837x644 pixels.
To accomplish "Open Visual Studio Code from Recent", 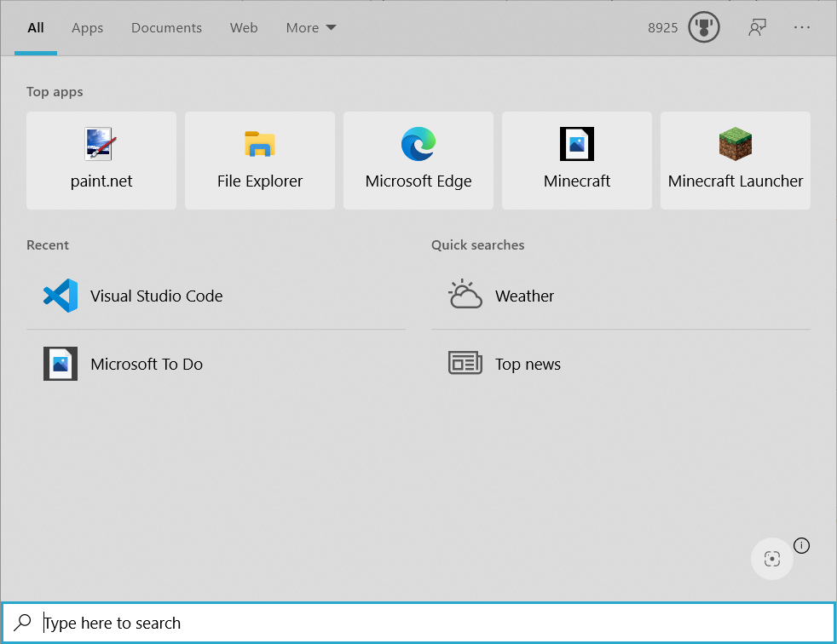I will click(x=216, y=296).
